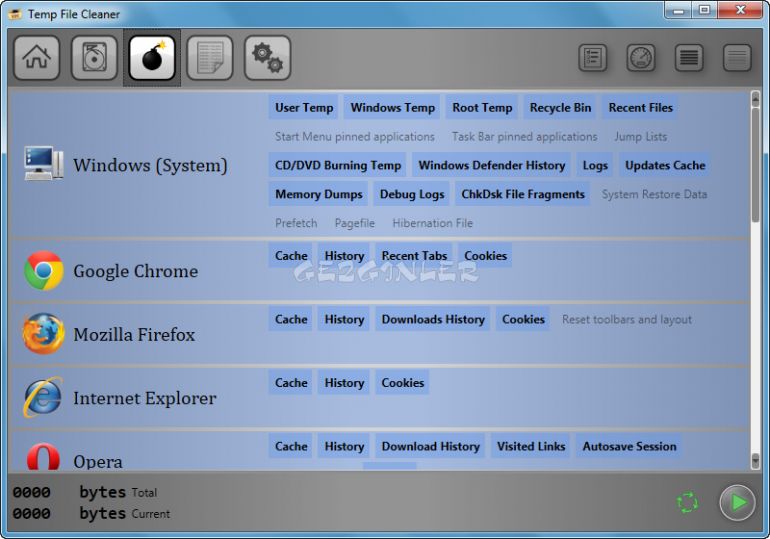This screenshot has width=770, height=539.
Task: Start cleaning with green play button
Action: [738, 502]
